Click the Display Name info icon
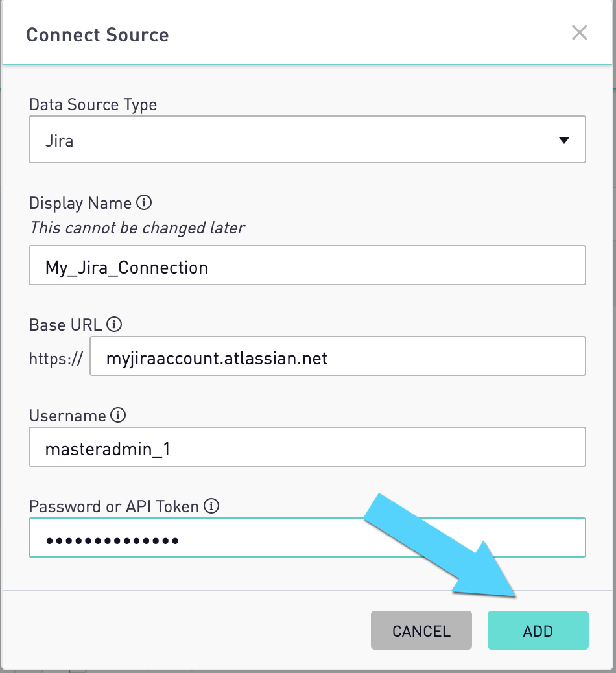 tap(144, 202)
